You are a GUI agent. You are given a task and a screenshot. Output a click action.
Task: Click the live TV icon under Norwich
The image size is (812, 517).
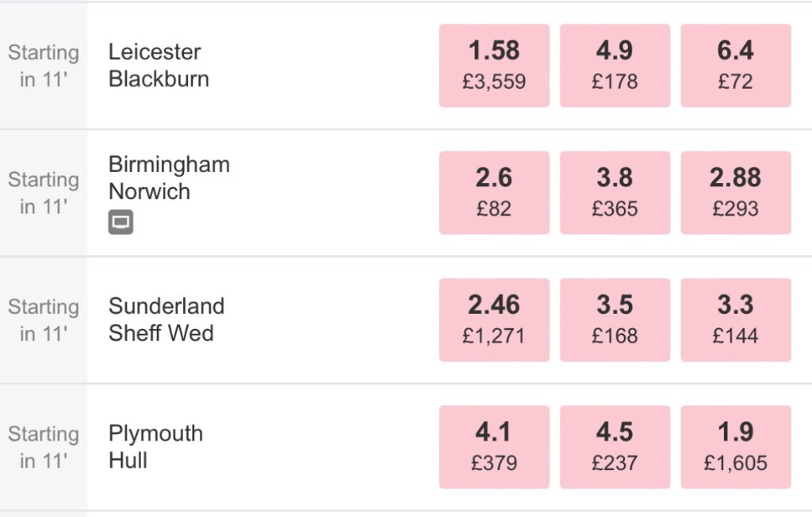tap(121, 222)
